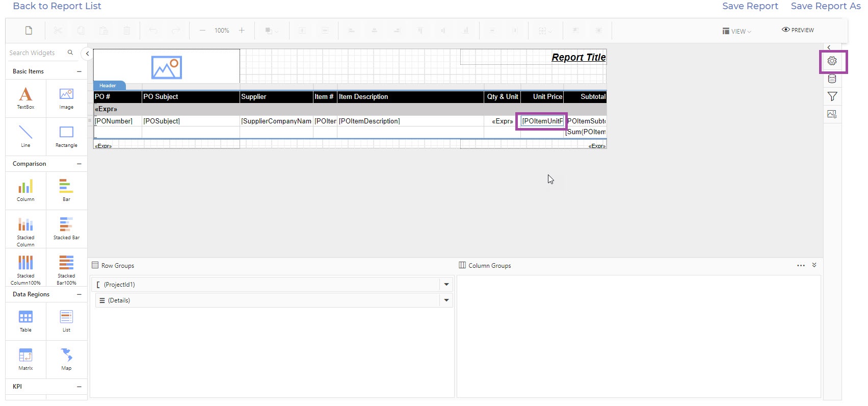
Task: Zoom in with the plus icon
Action: [242, 31]
